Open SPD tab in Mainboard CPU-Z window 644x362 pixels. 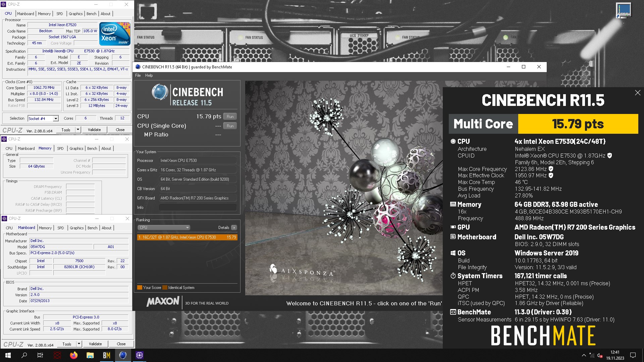click(x=61, y=228)
